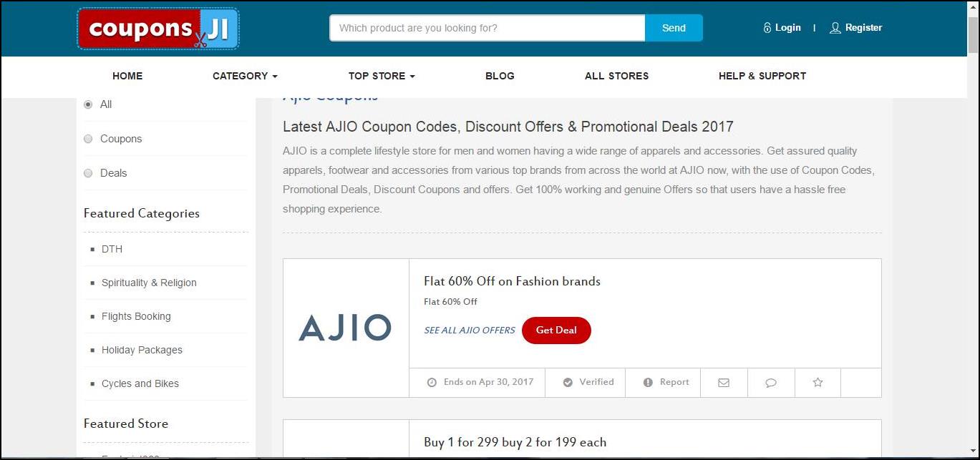This screenshot has height=460, width=980.
Task: Click the See All AJIO Offers link
Action: coord(470,331)
